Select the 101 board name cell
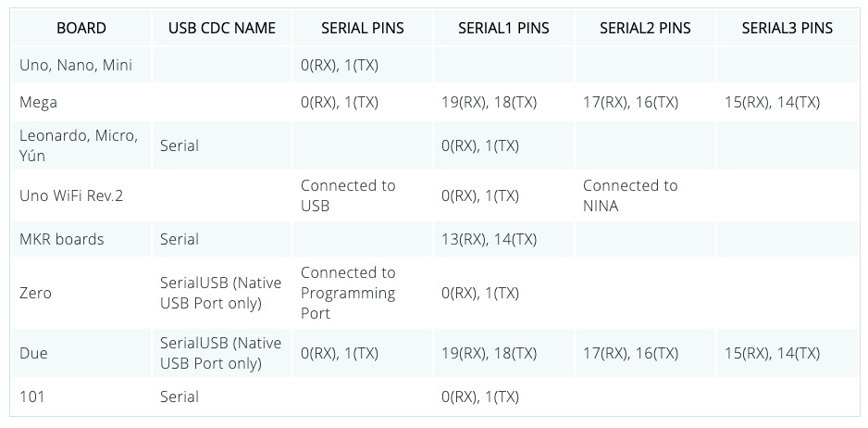This screenshot has height=428, width=868. click(32, 397)
